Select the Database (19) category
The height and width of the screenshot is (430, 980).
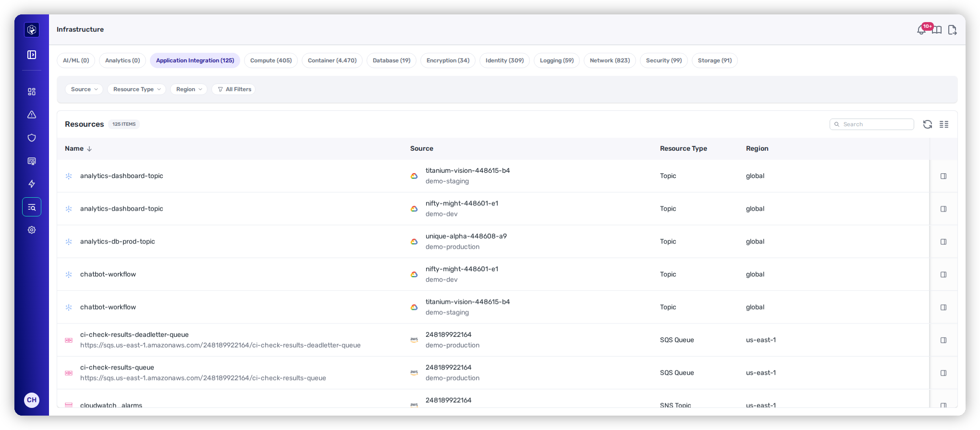point(392,60)
